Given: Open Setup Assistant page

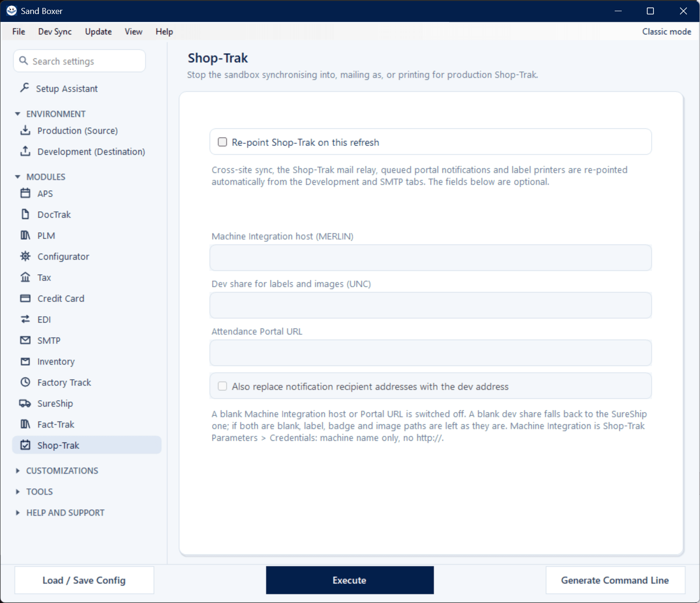Looking at the screenshot, I should point(67,89).
